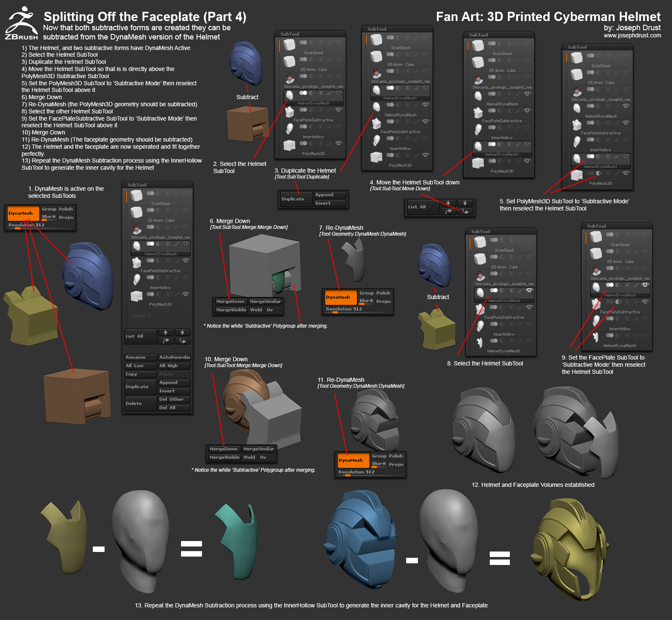The image size is (672, 620).
Task: Select InnerHollow thumbnail in step 1 panel
Action: [x=136, y=280]
